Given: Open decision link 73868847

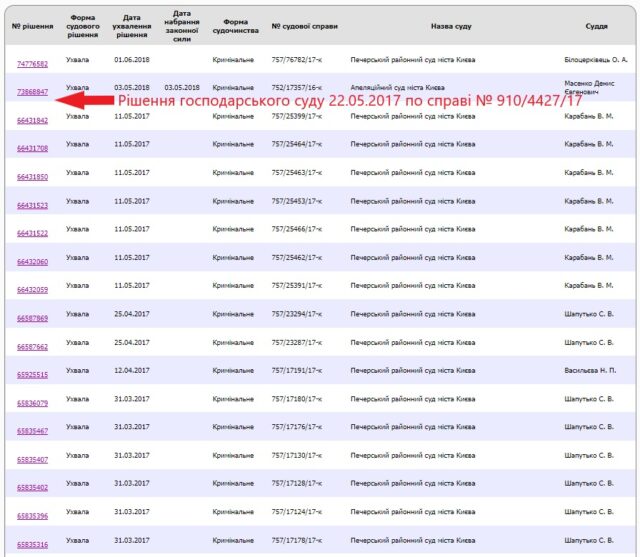Looking at the screenshot, I should 32,92.
